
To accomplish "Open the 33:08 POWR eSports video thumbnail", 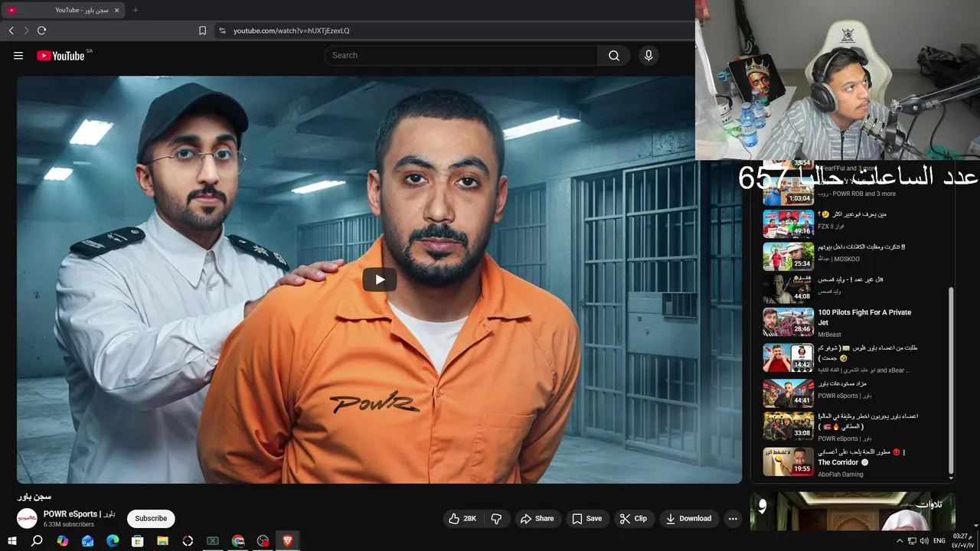I will [788, 426].
